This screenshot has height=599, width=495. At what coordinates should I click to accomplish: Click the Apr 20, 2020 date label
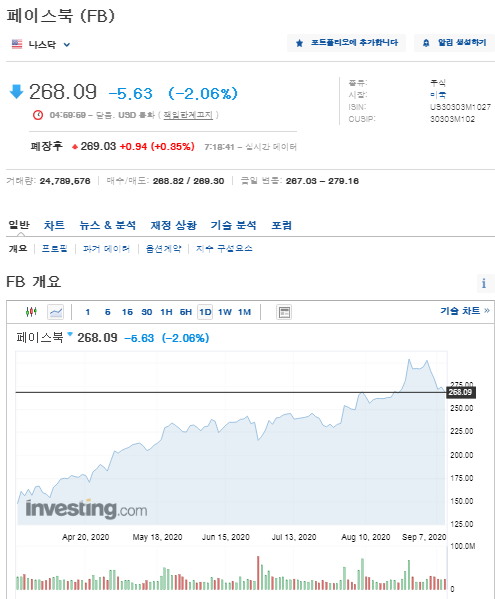(x=86, y=537)
